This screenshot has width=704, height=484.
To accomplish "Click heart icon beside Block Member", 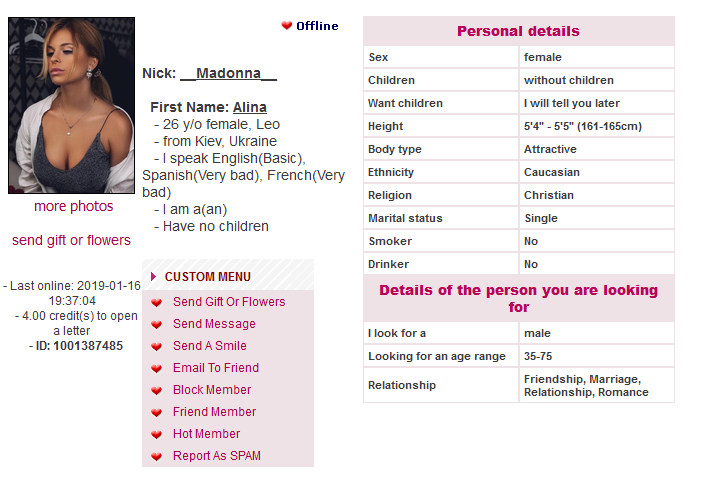I will click(x=156, y=390).
